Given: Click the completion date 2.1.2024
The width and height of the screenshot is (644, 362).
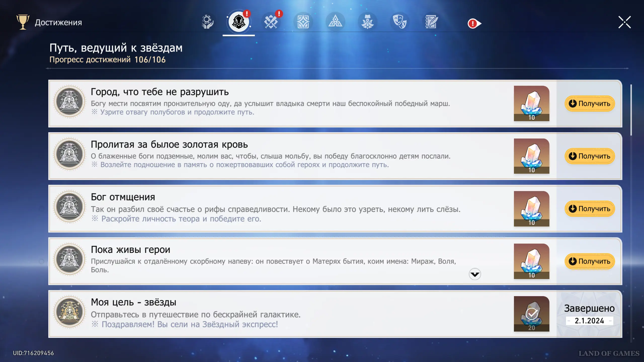Looking at the screenshot, I should pyautogui.click(x=589, y=321).
